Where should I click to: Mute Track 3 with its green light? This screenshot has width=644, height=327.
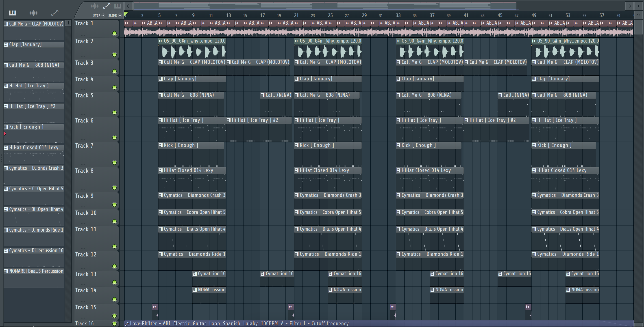(114, 71)
